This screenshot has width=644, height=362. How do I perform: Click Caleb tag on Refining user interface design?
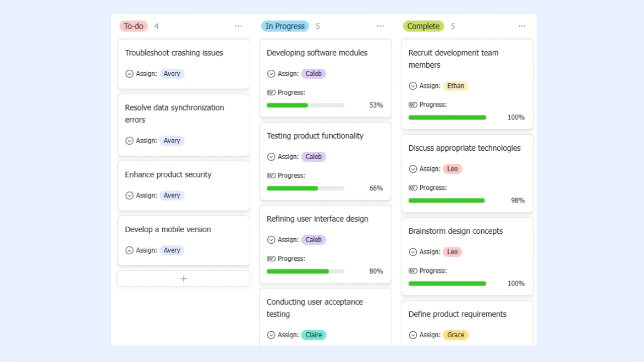pos(313,239)
